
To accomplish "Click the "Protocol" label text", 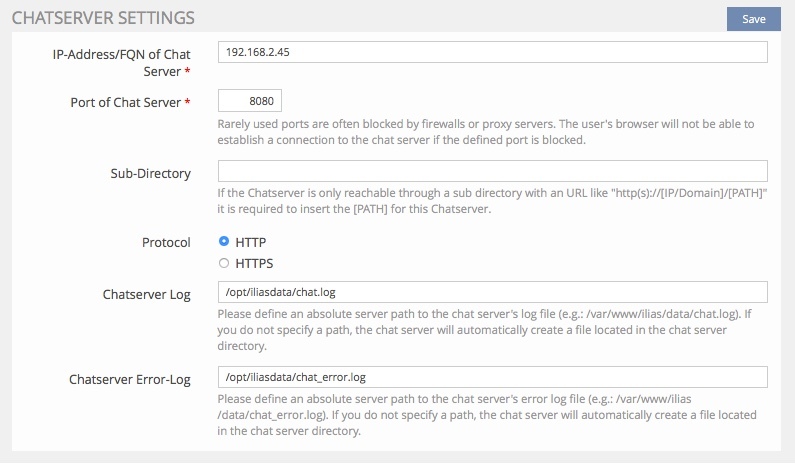I will pos(166,242).
